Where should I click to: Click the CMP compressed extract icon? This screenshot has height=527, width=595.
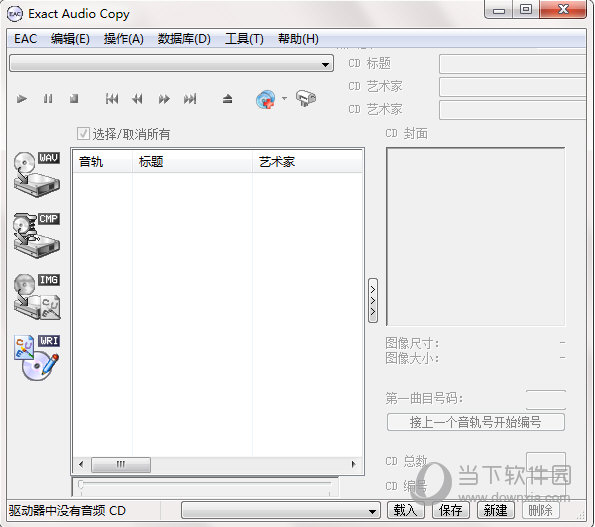(37, 236)
